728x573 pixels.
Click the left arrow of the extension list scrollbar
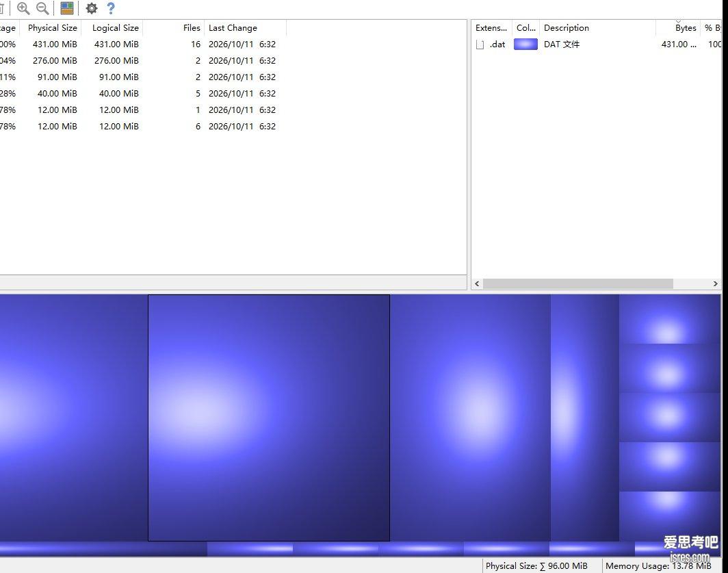pyautogui.click(x=477, y=283)
